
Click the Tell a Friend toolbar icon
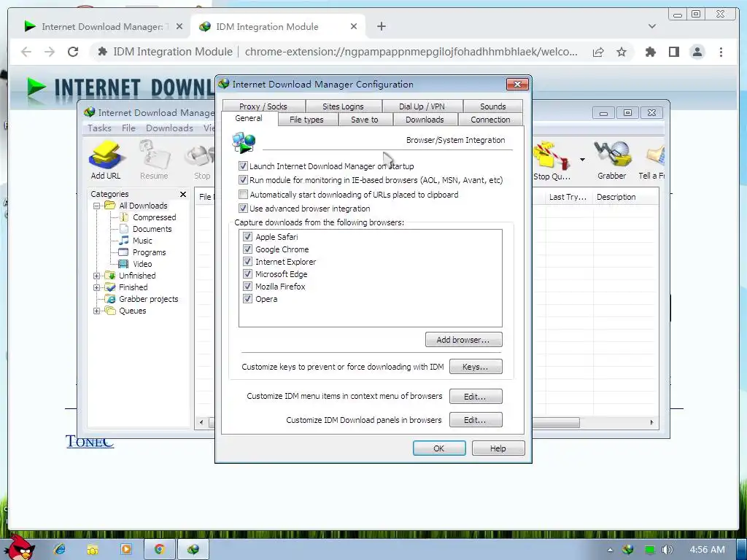tap(656, 156)
